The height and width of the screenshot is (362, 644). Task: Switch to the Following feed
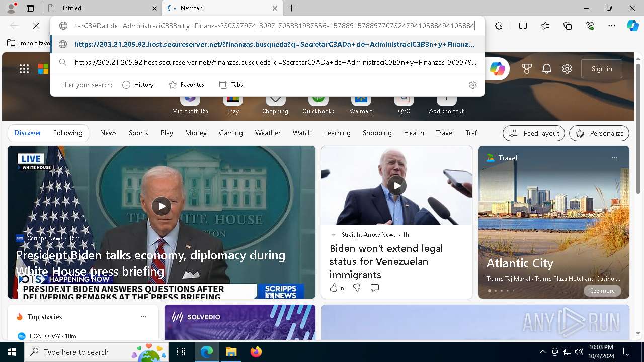67,133
